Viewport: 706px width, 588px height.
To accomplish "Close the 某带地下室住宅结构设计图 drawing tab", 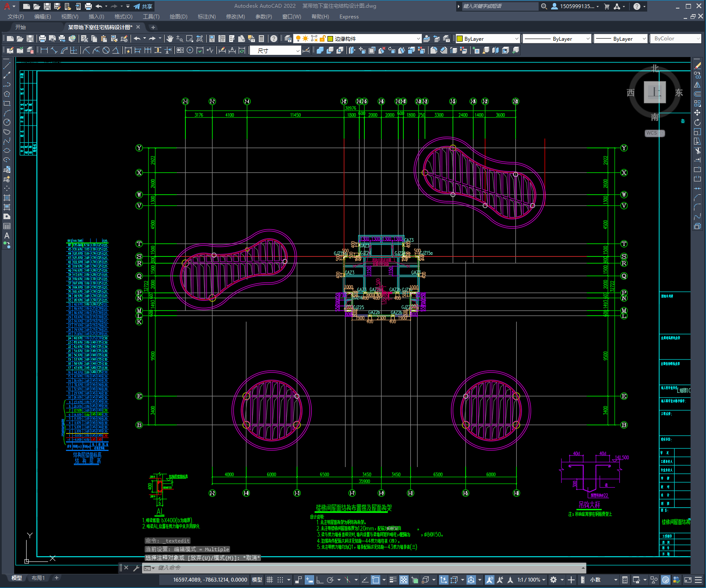I will 138,27.
